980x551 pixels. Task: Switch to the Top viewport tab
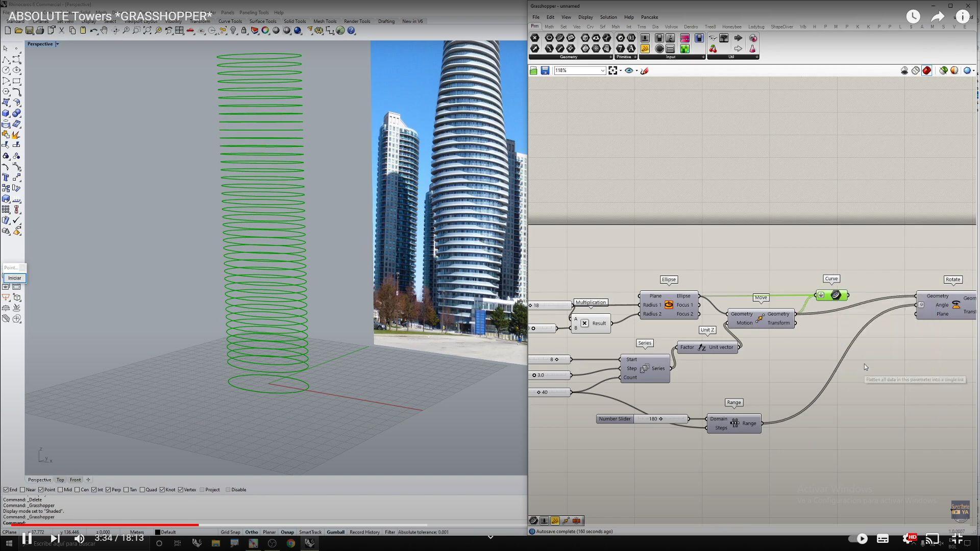pos(60,480)
